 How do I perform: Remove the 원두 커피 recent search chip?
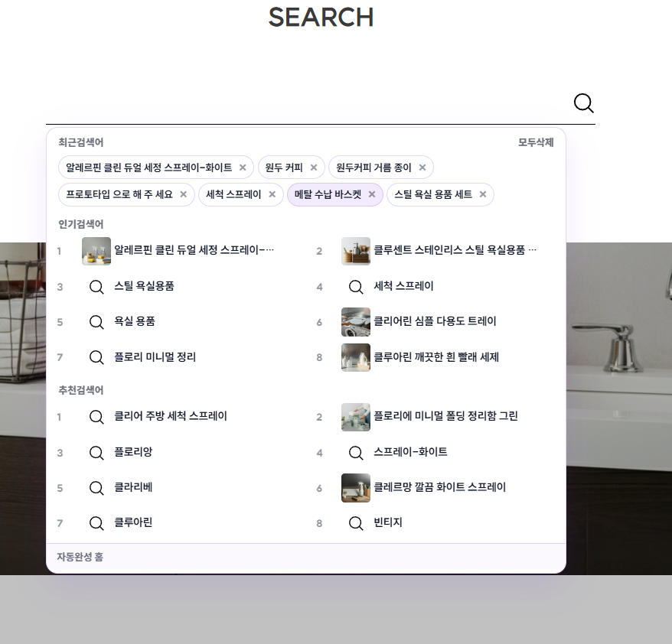[x=314, y=168]
